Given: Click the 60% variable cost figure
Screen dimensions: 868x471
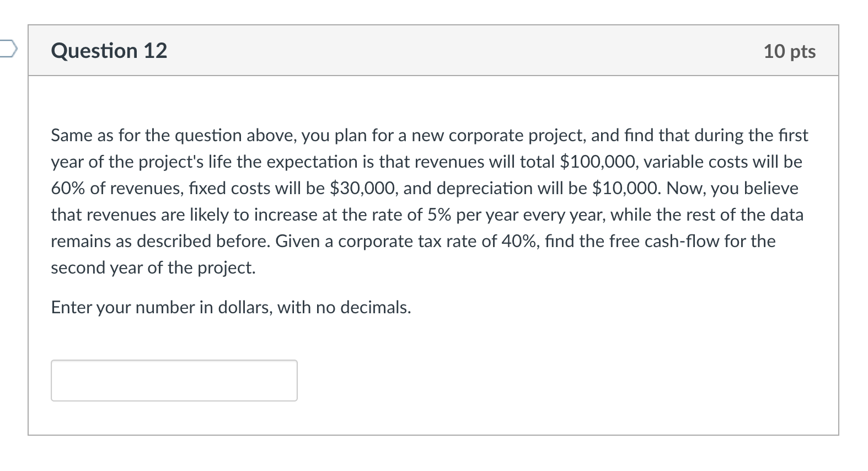Looking at the screenshot, I should click(68, 188).
